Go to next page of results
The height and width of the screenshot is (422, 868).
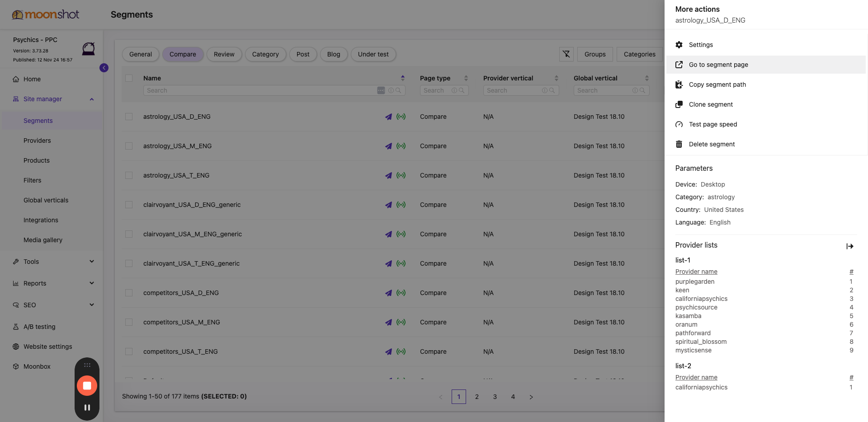(531, 397)
